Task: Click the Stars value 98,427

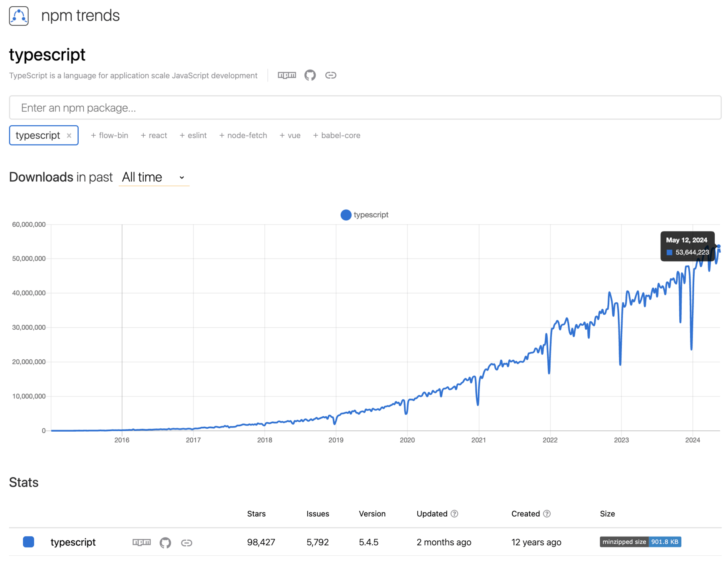Action: click(x=261, y=542)
